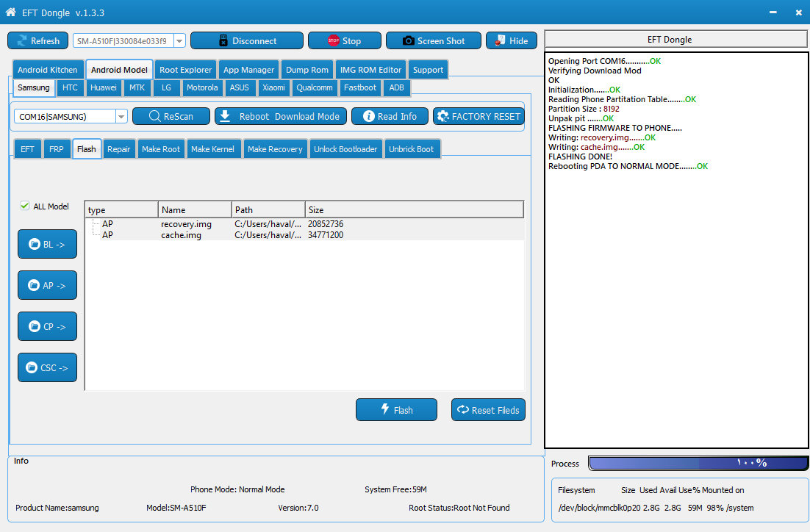Image resolution: width=810 pixels, height=532 pixels.
Task: Open the IMG ROM Editor tab
Action: pos(371,70)
